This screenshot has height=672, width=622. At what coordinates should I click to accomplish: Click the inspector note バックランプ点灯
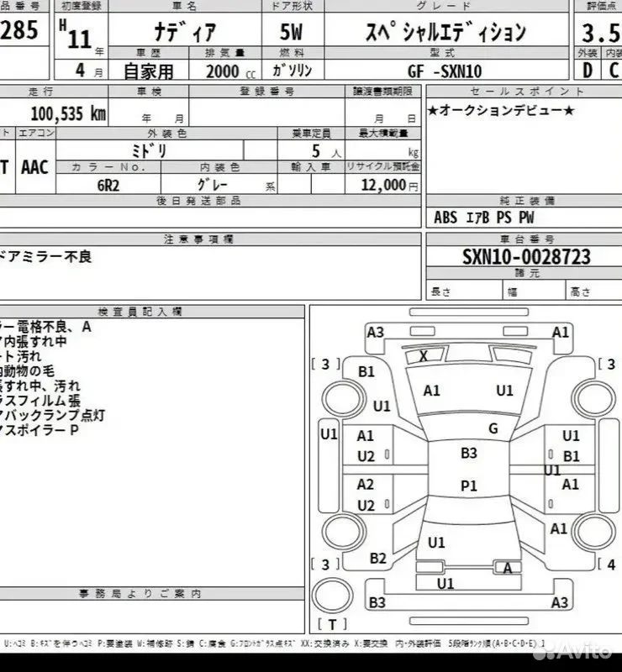pos(55,415)
